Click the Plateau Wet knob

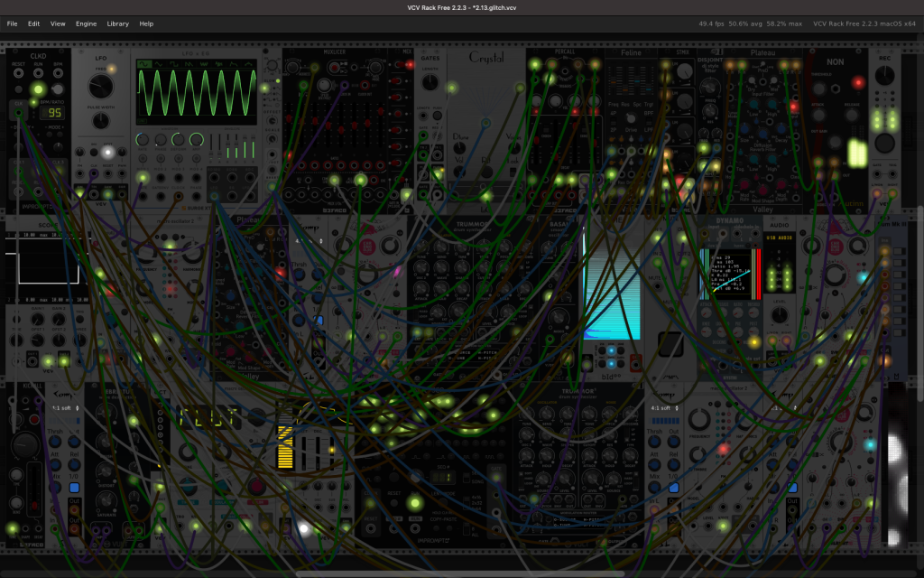[772, 80]
